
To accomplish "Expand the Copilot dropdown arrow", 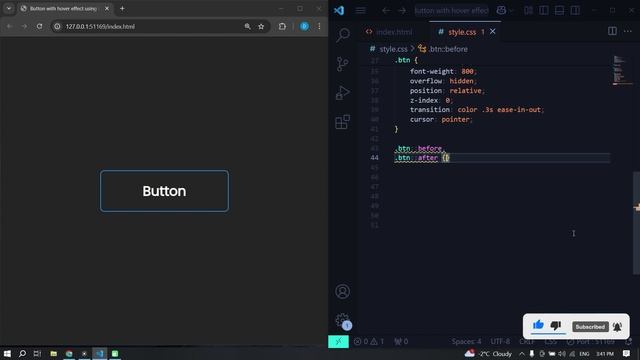I will point(511,11).
